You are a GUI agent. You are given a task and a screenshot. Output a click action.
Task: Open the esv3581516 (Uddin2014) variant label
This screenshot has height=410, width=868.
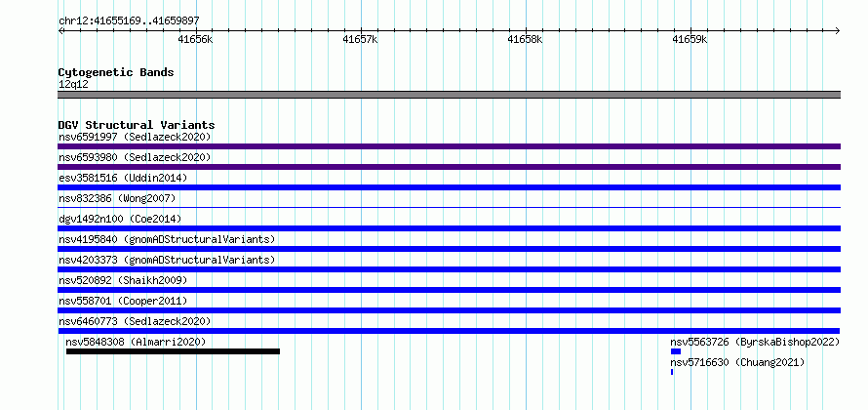[x=123, y=178]
